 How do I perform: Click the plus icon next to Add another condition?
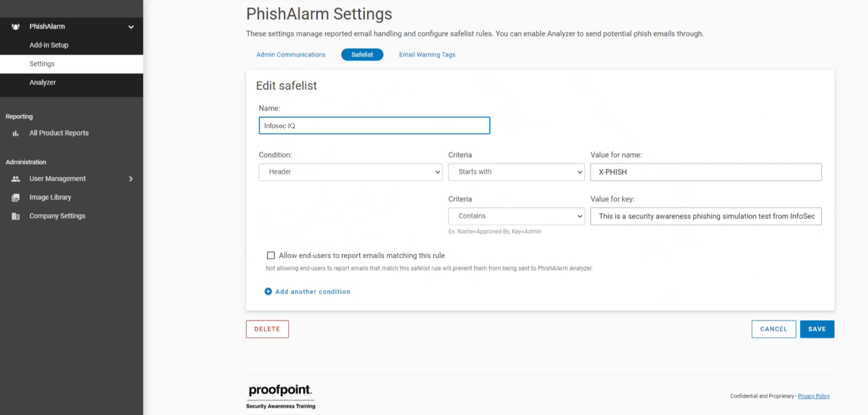tap(268, 291)
